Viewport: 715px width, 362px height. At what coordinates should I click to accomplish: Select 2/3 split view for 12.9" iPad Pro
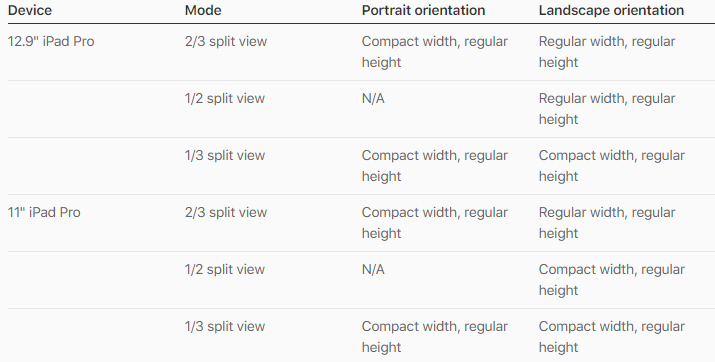click(226, 41)
